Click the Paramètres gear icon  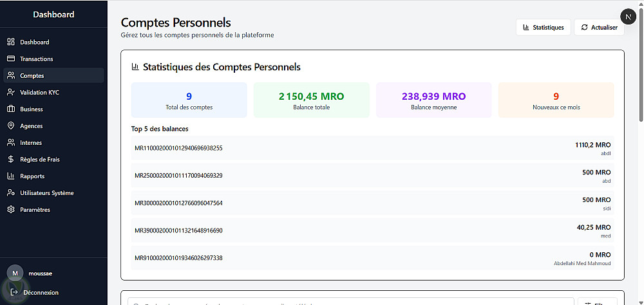(11, 210)
